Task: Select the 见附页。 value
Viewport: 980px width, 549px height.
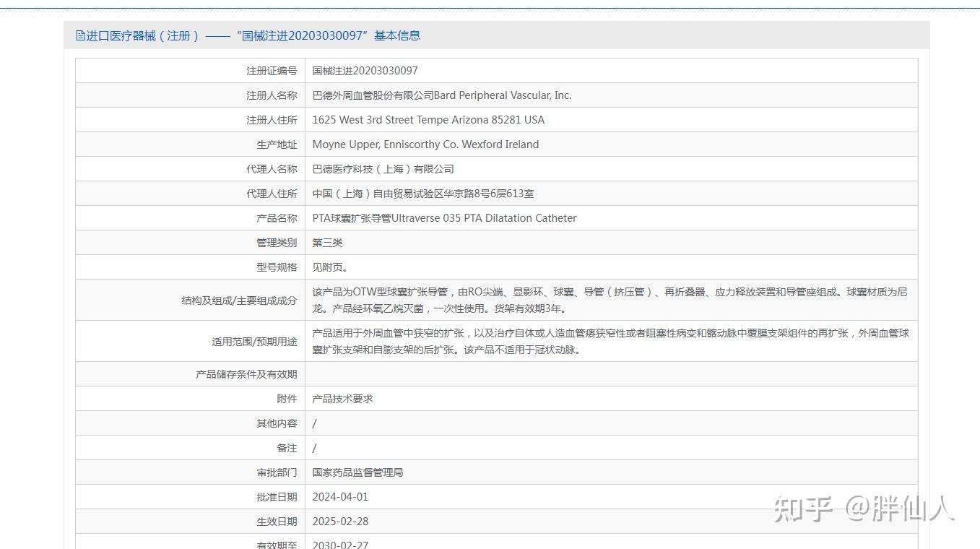Action: click(x=331, y=267)
